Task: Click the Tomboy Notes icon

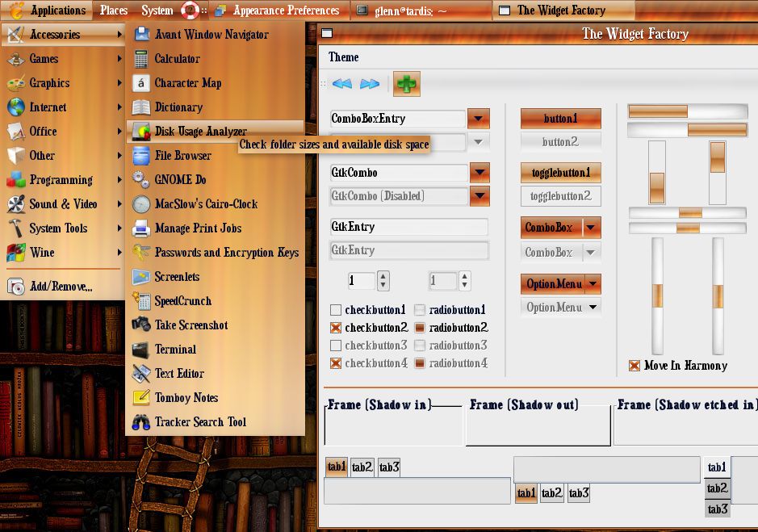Action: [x=141, y=397]
